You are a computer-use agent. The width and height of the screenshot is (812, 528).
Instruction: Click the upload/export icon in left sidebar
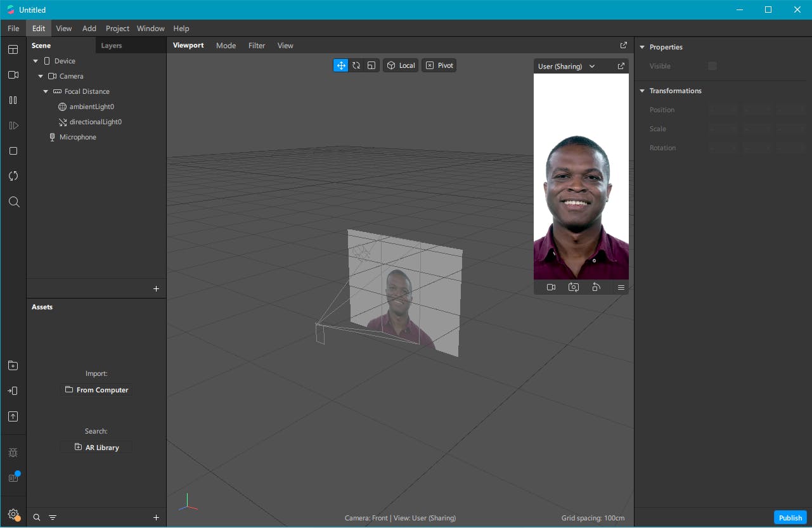[13, 416]
